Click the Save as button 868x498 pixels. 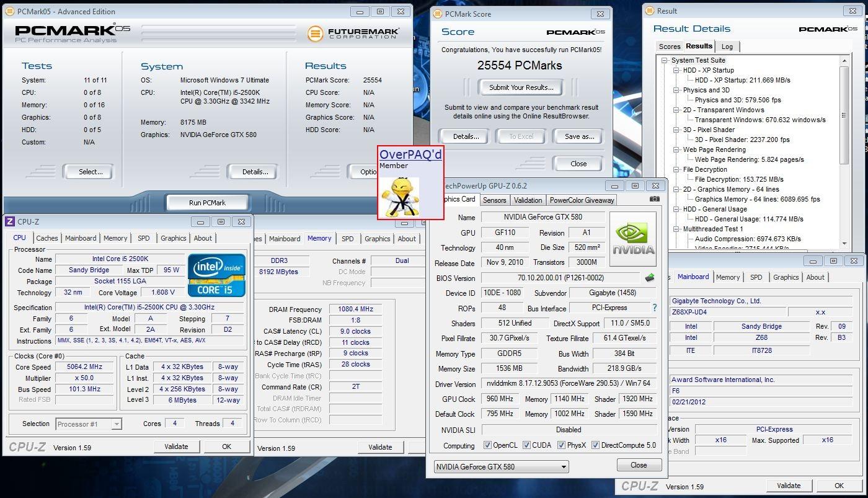pyautogui.click(x=579, y=136)
